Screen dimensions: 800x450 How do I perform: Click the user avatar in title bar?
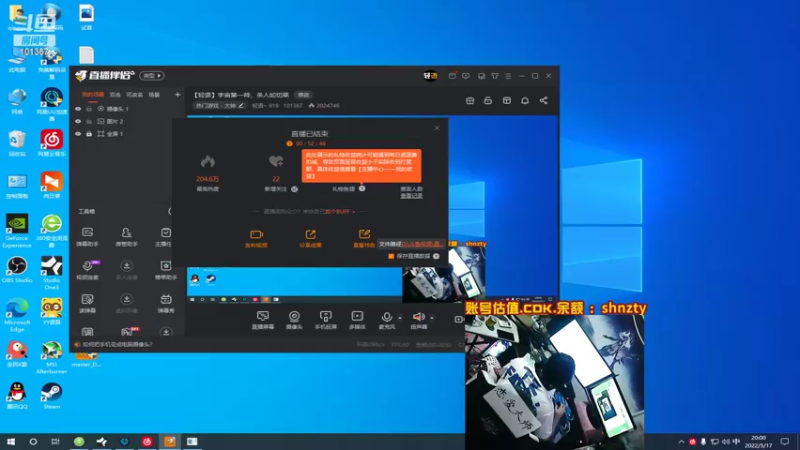[430, 76]
